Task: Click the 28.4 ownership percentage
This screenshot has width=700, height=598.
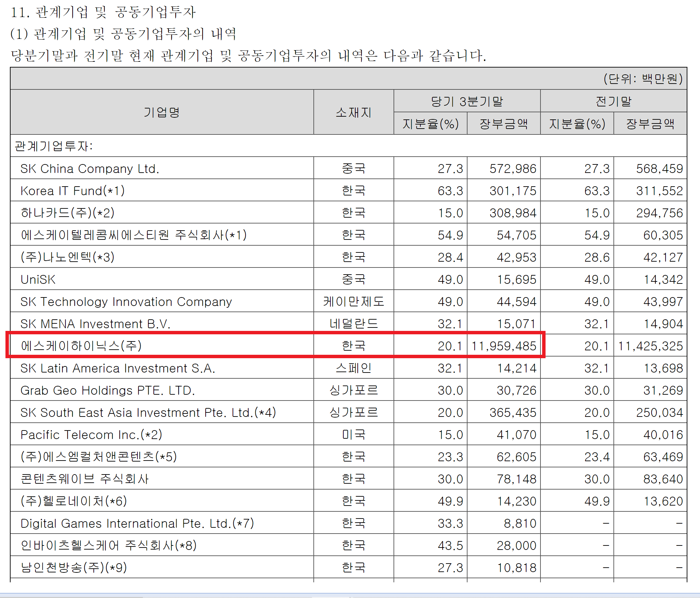Action: click(450, 257)
